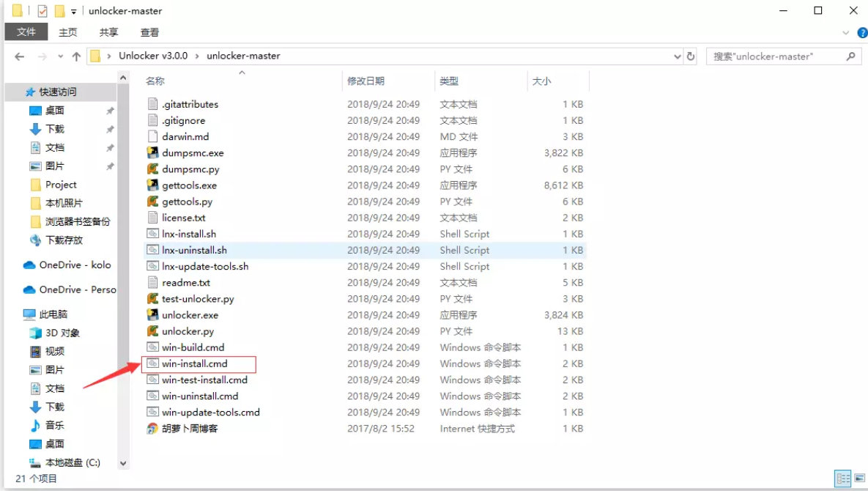This screenshot has height=491, width=868.
Task: Open 本地磁盘 (C:) drive
Action: click(x=73, y=462)
